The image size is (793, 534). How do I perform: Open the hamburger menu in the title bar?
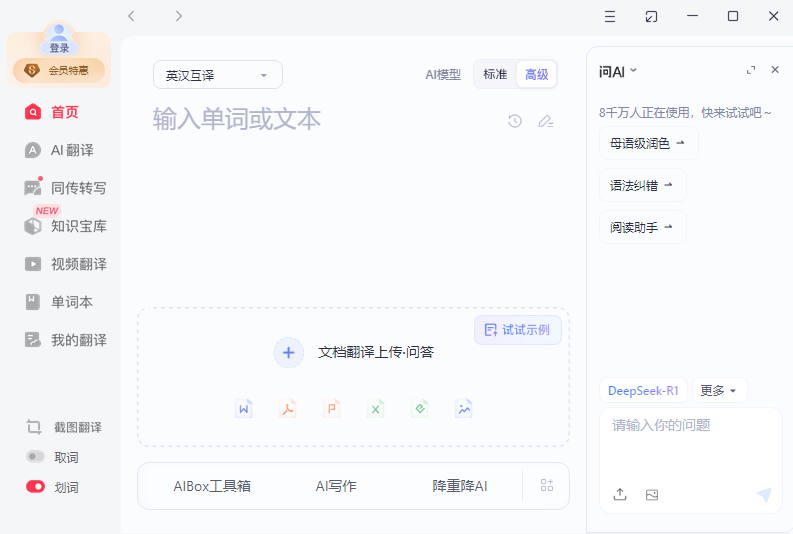tap(610, 17)
